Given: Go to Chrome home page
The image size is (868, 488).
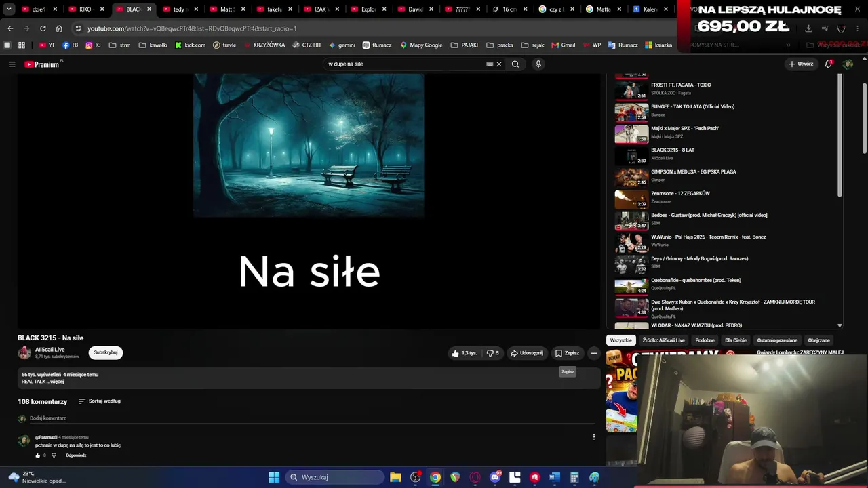Looking at the screenshot, I should click(59, 28).
